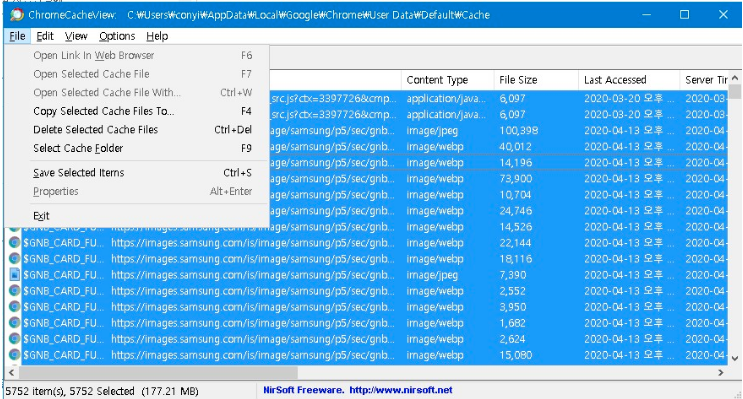743x399 pixels.
Task: Click the Chrome icon of the 2,552 size row
Action: tap(15, 290)
